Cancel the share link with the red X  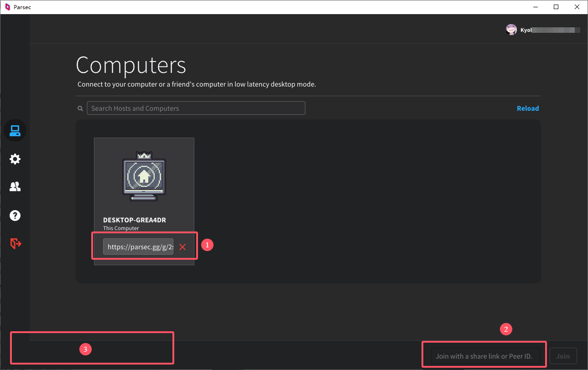coord(182,247)
